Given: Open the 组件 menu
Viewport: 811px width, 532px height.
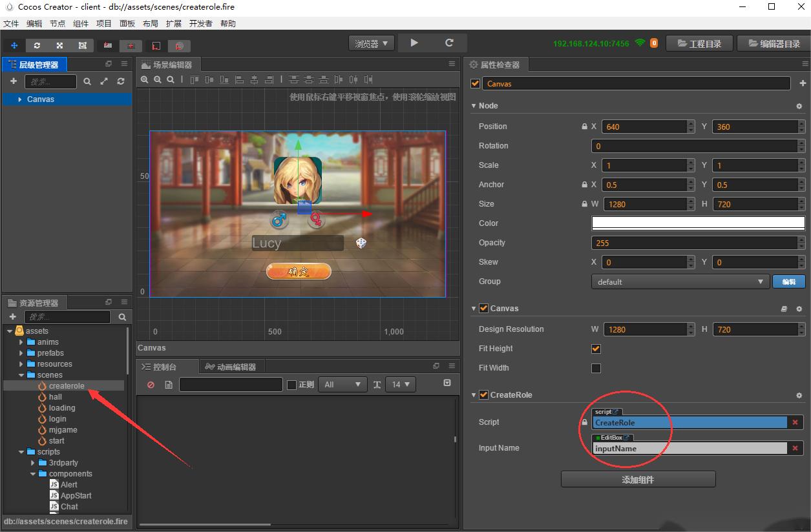Looking at the screenshot, I should 81,23.
